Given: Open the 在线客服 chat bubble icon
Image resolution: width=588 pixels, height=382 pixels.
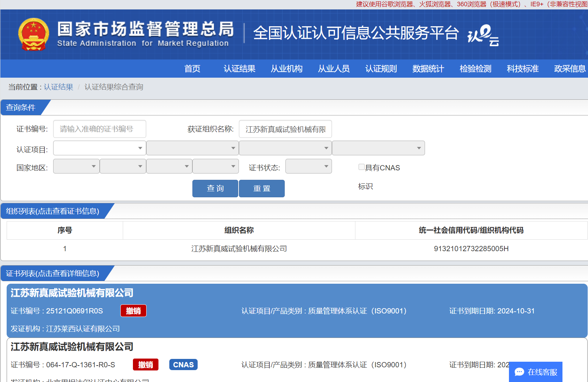Looking at the screenshot, I should pyautogui.click(x=519, y=372).
